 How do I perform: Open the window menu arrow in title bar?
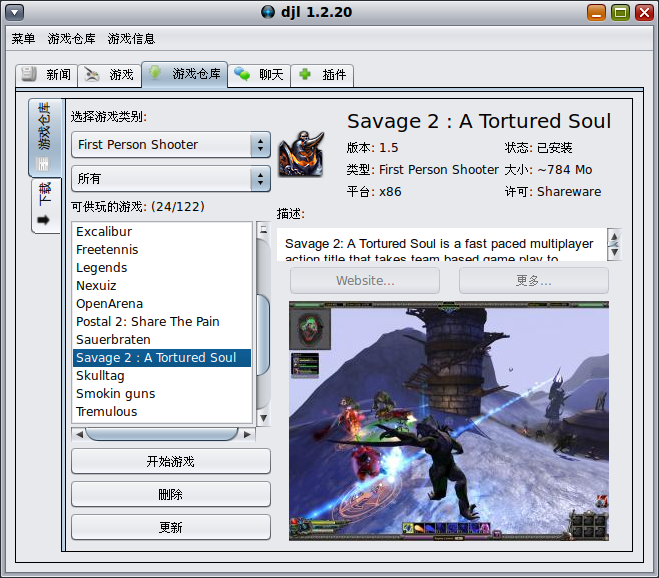click(x=14, y=12)
